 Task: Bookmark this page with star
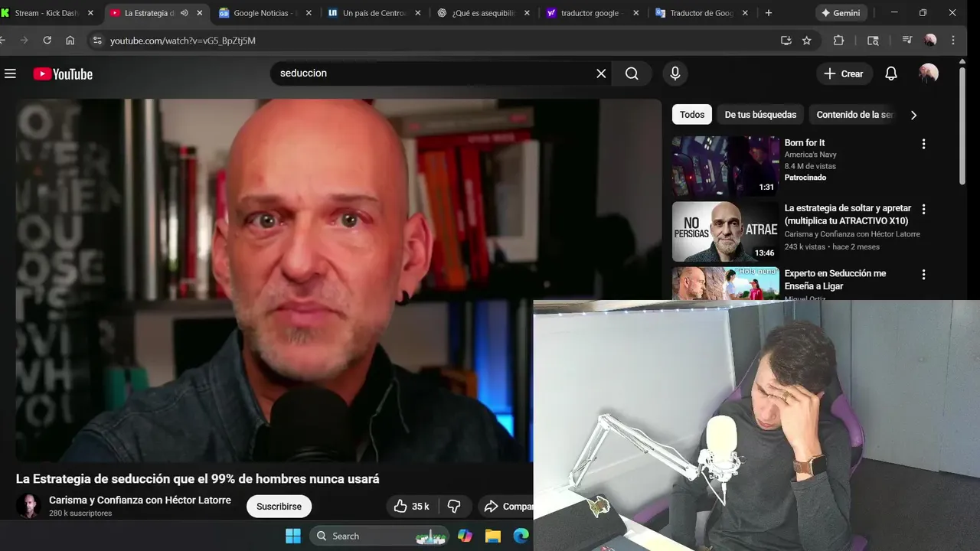pos(806,41)
